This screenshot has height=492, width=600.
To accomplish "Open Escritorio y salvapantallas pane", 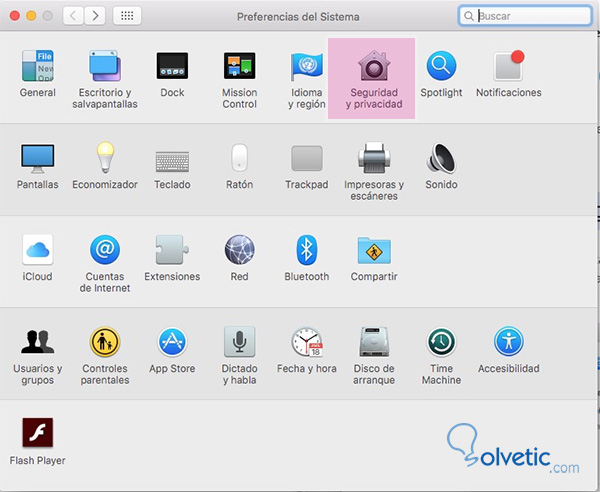I will [x=105, y=66].
